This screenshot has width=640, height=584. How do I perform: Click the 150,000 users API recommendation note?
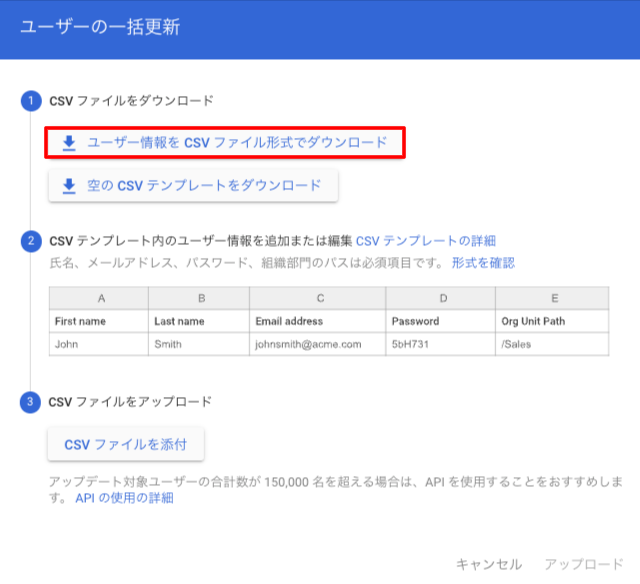point(336,489)
